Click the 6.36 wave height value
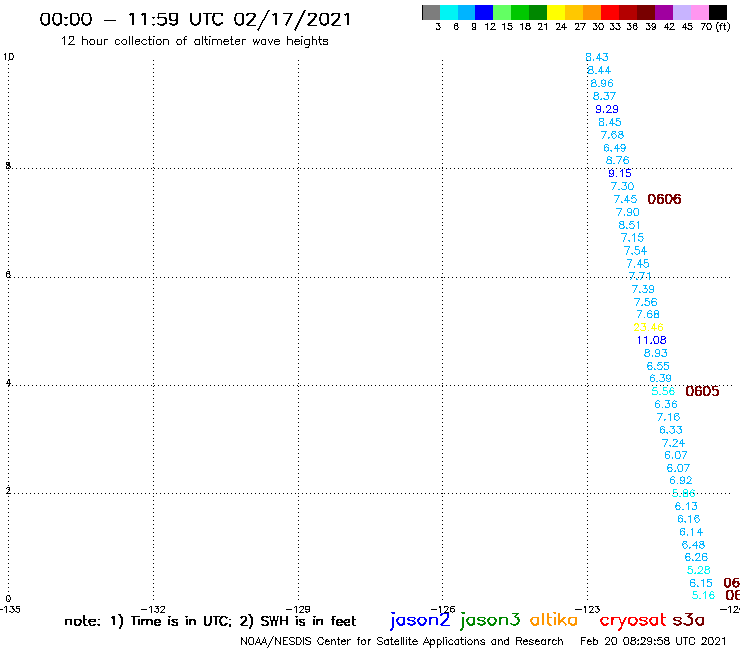The height and width of the screenshot is (650, 740). [665, 404]
